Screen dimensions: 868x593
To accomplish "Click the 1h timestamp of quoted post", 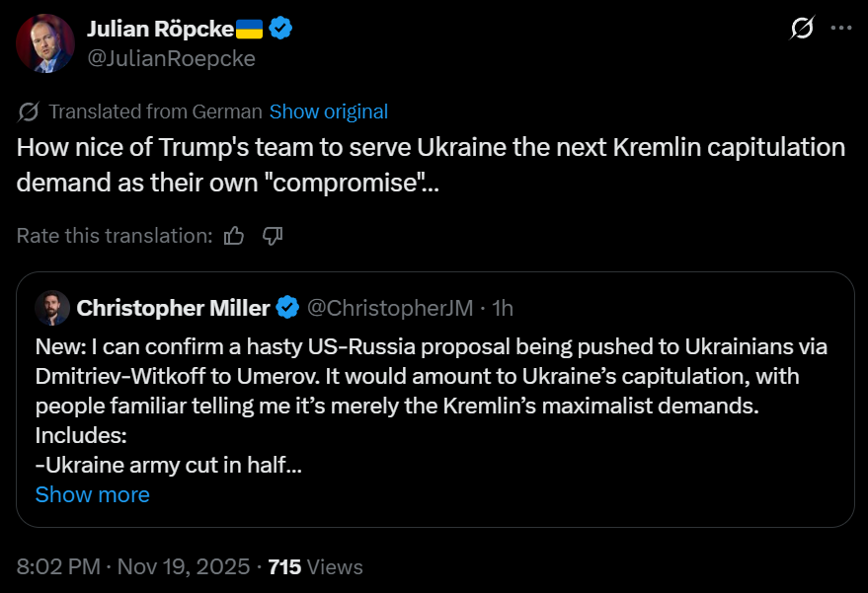I will 503,308.
